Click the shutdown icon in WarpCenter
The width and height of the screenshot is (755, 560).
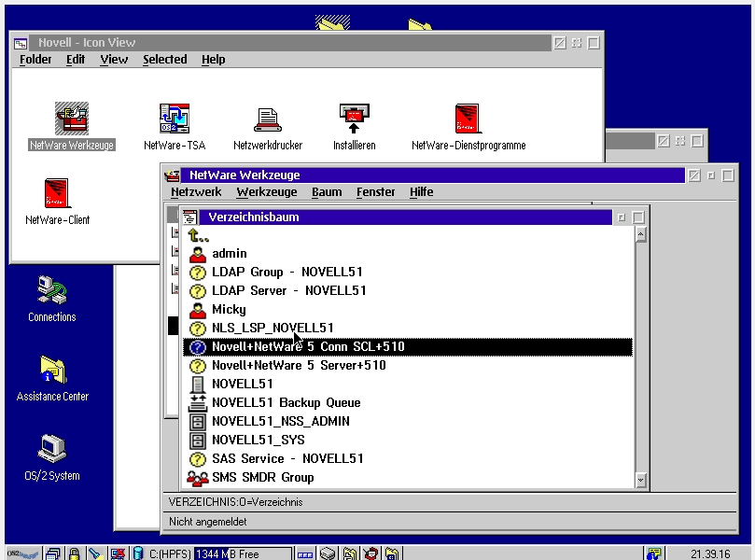(118, 553)
